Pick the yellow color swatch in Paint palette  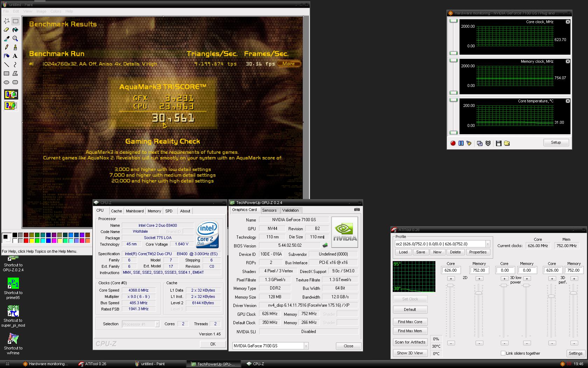[x=32, y=241]
